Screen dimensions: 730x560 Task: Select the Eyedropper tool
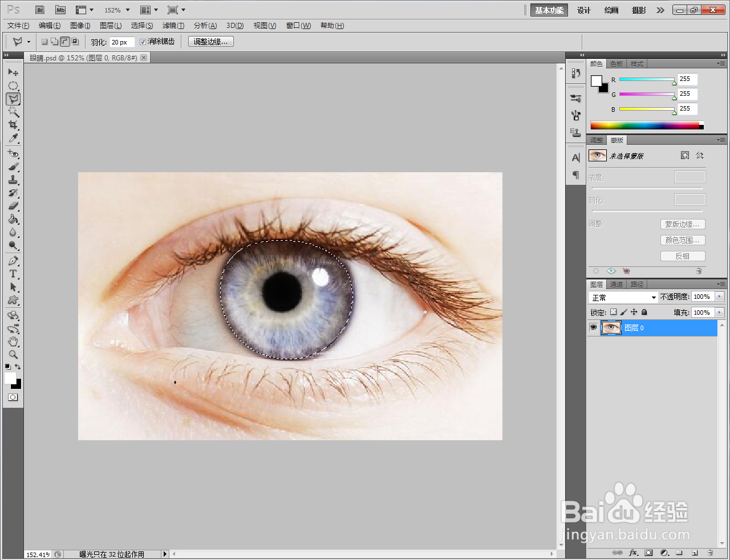coord(13,138)
